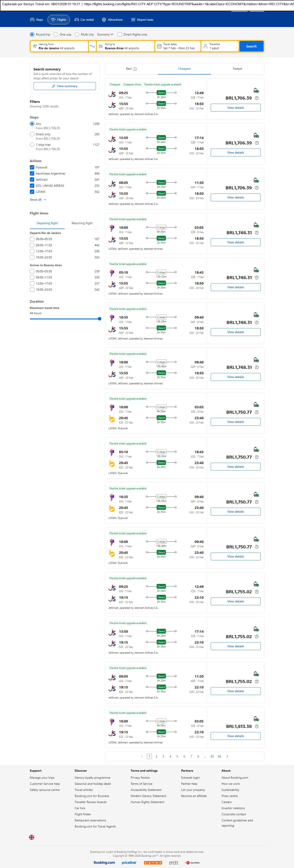Click the UK flag language icon
The image size is (294, 868).
32,837
